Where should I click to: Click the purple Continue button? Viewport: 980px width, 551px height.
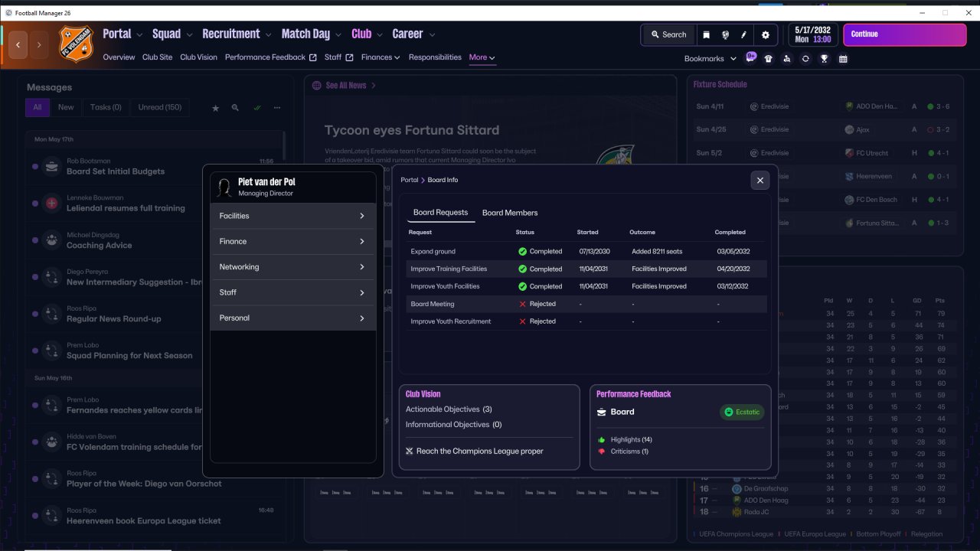click(905, 34)
